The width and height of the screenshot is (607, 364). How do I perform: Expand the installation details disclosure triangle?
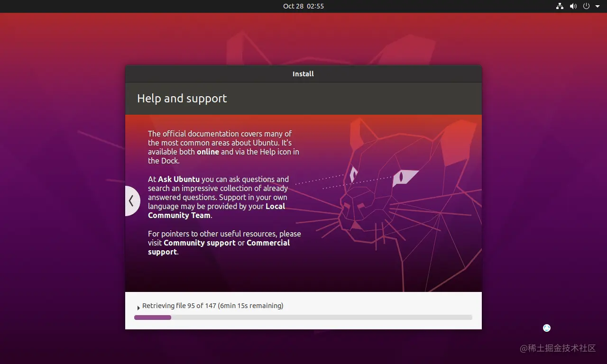[x=138, y=308]
